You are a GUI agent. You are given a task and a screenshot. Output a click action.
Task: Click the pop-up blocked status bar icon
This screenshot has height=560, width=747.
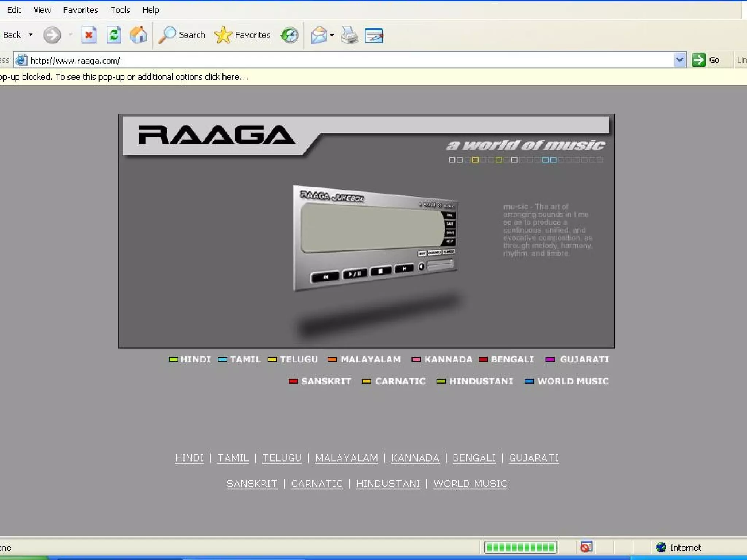(x=586, y=547)
